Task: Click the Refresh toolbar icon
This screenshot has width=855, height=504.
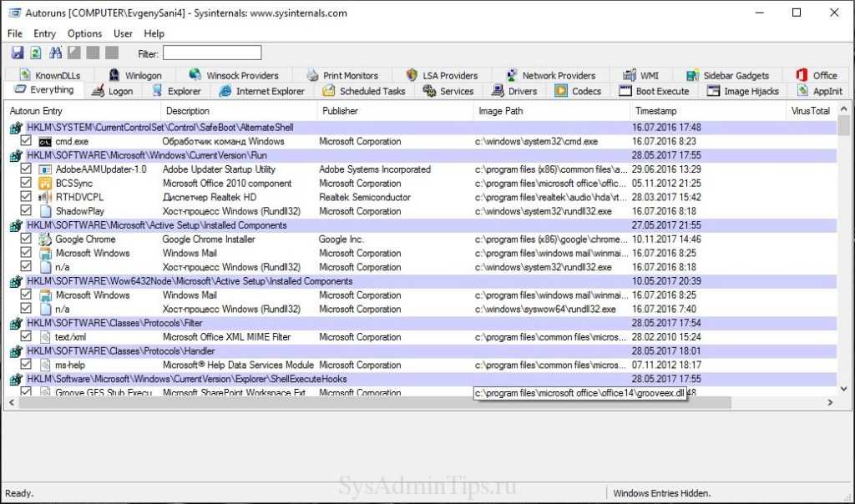Action: 36,53
